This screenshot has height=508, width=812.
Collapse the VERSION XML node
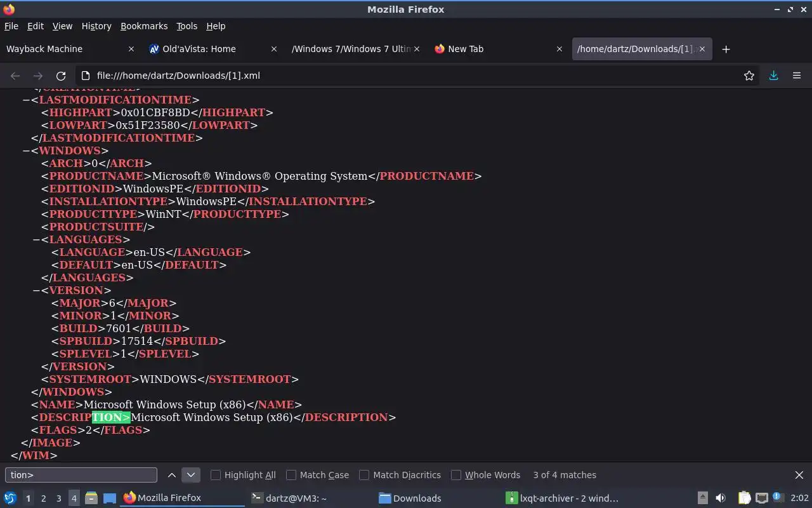(36, 290)
